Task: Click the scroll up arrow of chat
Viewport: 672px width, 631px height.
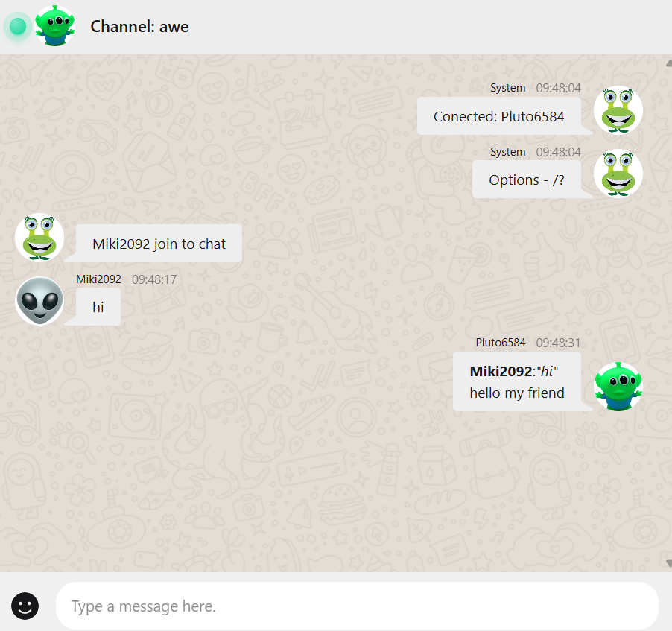Action: point(668,63)
